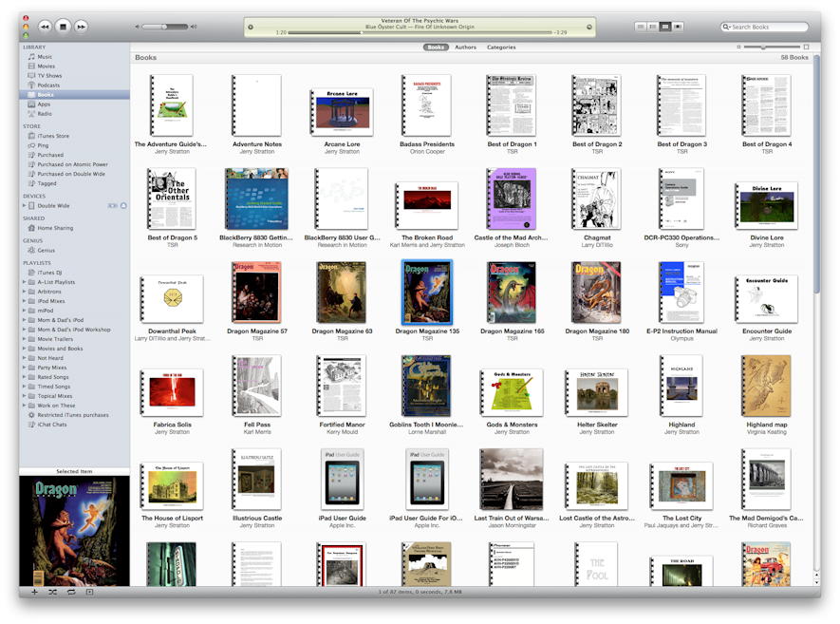Toggle repeat mode
Viewport: 840px width, 624px height.
71,592
